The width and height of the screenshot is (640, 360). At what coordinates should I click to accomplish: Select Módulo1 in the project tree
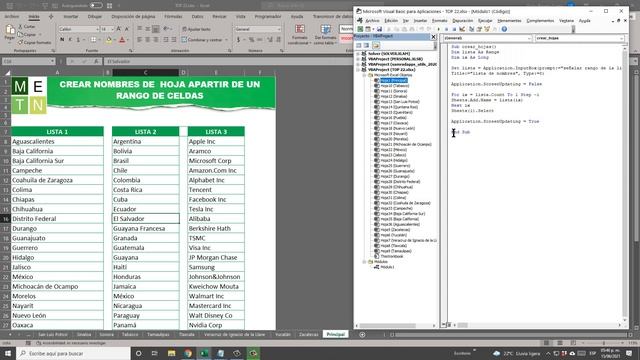(387, 267)
